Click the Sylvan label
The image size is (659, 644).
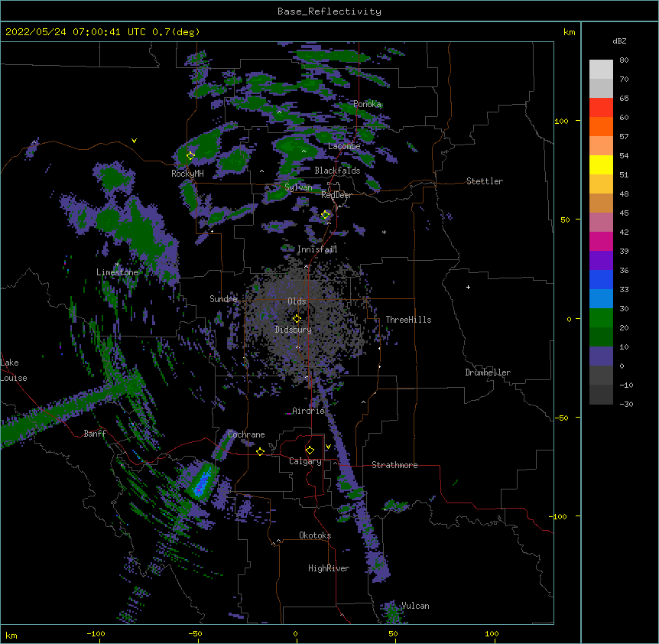[298, 187]
